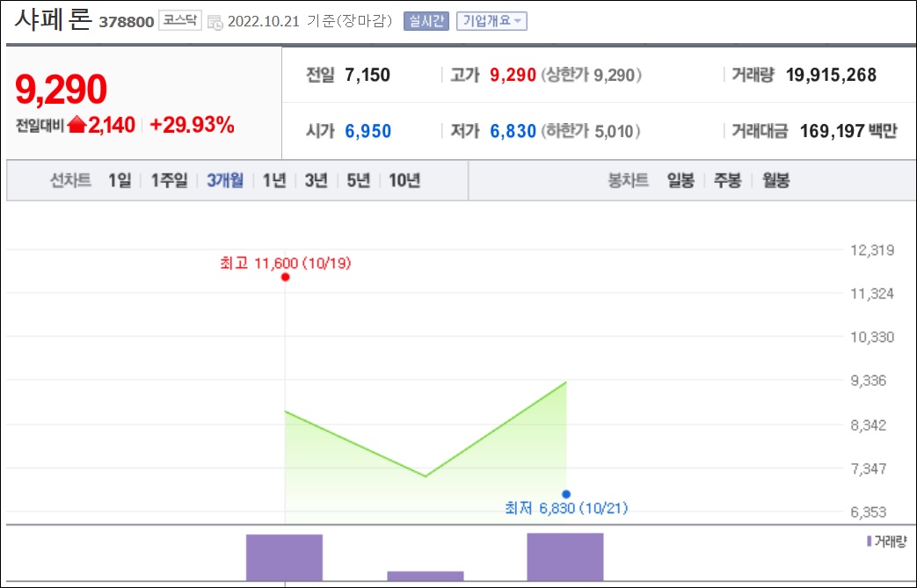Image resolution: width=917 pixels, height=588 pixels.
Task: Click the trading value 169,197 백만
Action: (848, 131)
